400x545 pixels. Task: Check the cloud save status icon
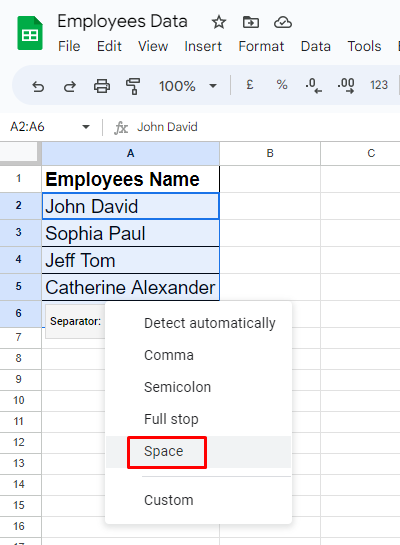[x=283, y=23]
